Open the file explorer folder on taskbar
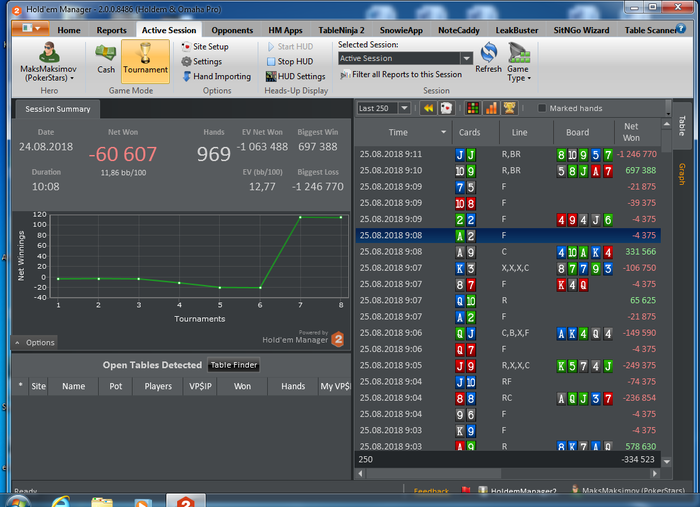The height and width of the screenshot is (507, 700). (102, 502)
